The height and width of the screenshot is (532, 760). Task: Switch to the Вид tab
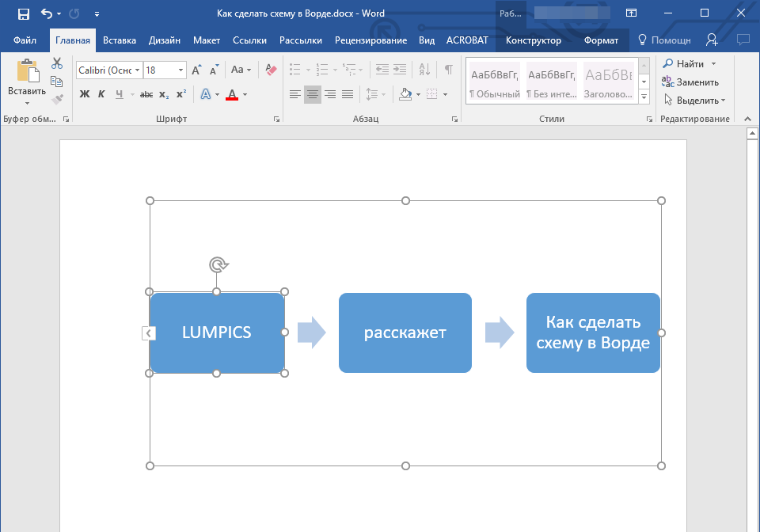tap(427, 40)
